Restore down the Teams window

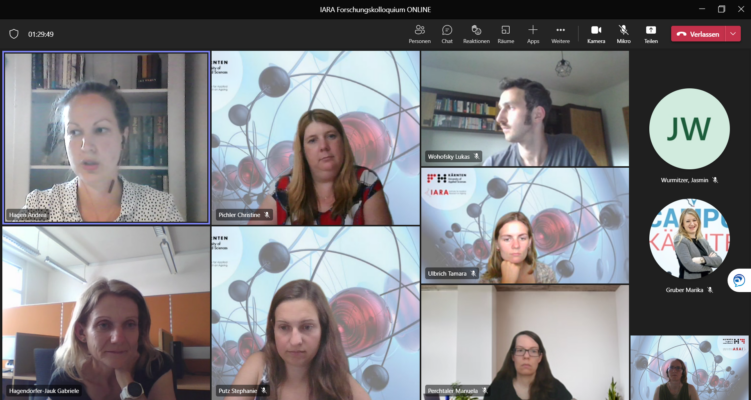pos(721,9)
